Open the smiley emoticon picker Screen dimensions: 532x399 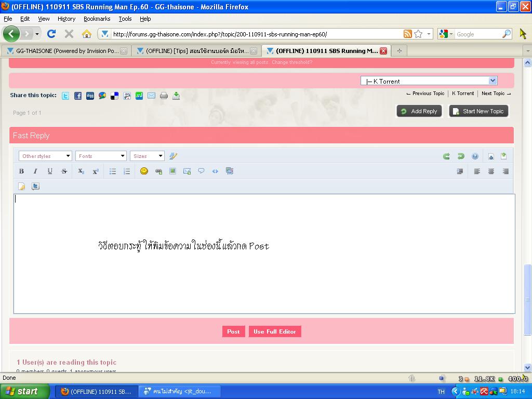[144, 171]
